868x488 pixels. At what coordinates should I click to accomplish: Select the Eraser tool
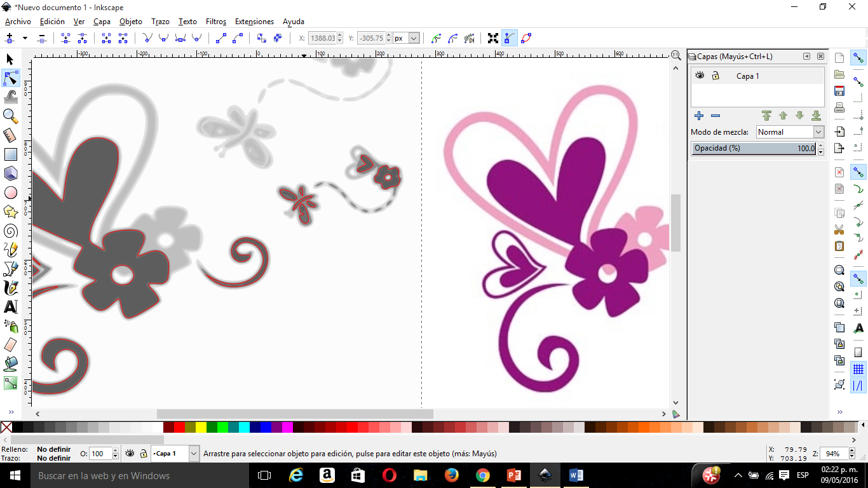[10, 344]
